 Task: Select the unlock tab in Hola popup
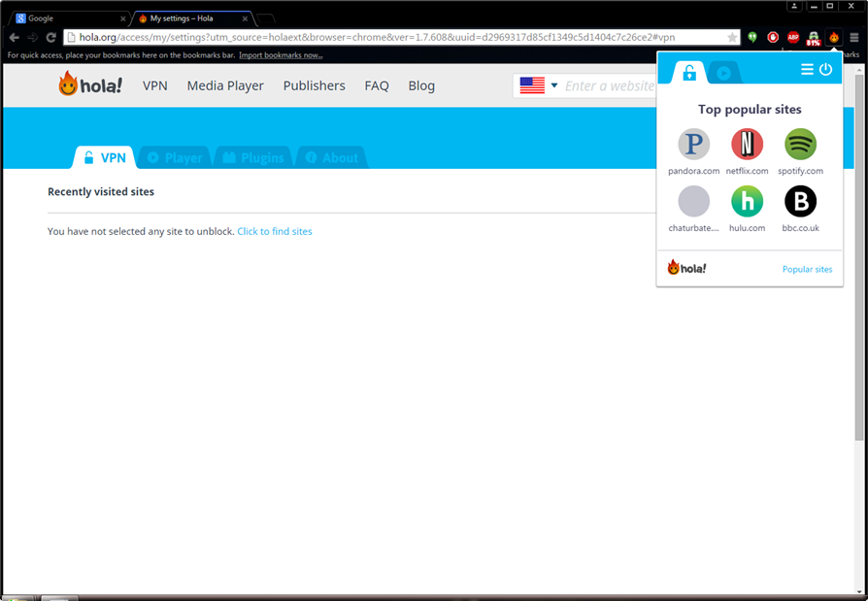click(689, 73)
